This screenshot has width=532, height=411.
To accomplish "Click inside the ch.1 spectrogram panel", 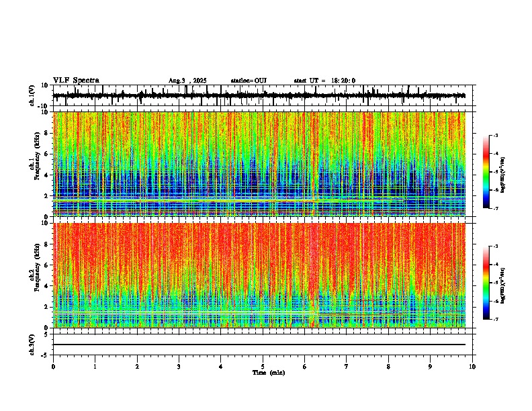I will [x=259, y=164].
